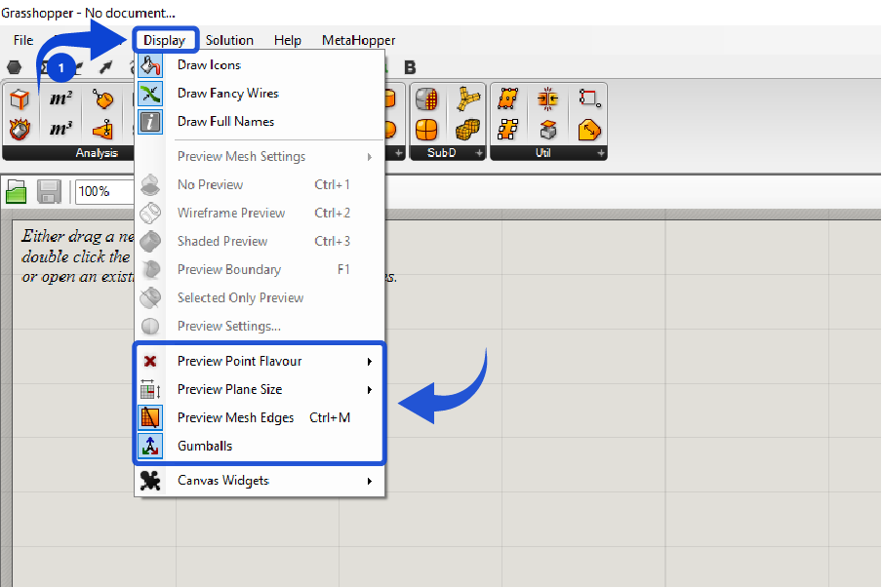Expand Preview Point Flavour submenu
Viewport: 882px width, 588px height.
[x=260, y=361]
